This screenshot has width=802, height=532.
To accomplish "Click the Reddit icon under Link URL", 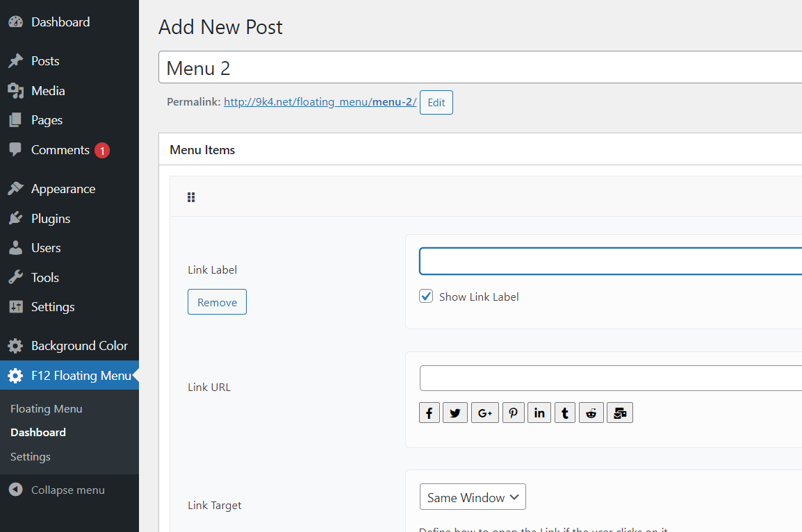I will [591, 412].
